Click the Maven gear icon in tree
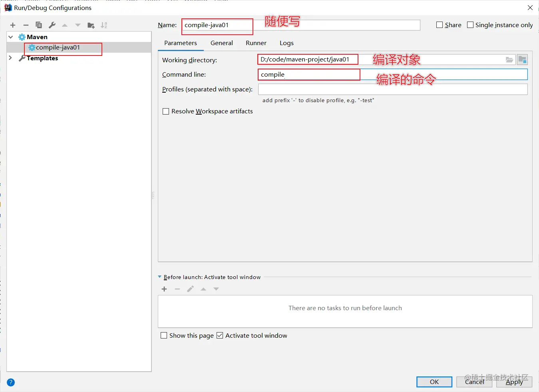 tap(22, 37)
